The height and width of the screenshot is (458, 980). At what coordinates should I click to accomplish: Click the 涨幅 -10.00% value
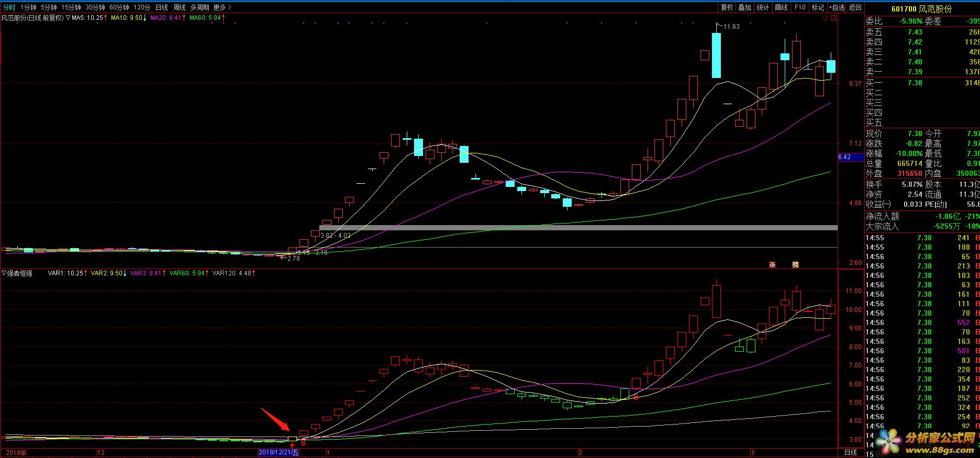pos(908,153)
